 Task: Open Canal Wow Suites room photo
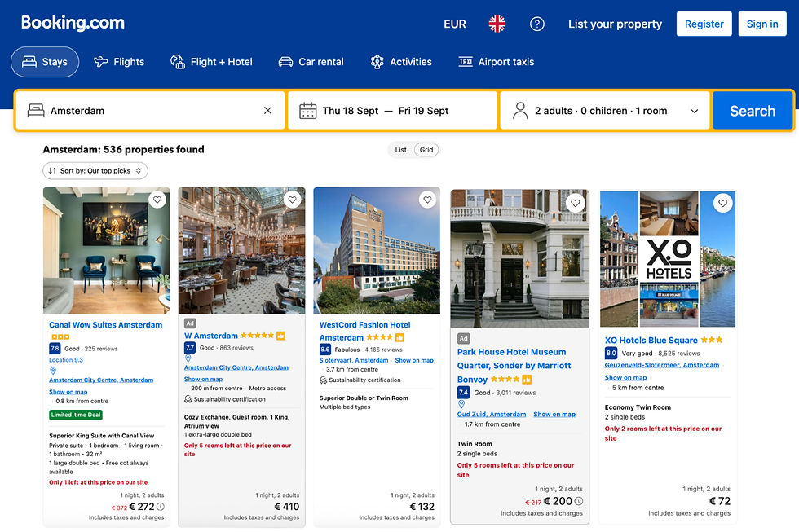tap(107, 250)
